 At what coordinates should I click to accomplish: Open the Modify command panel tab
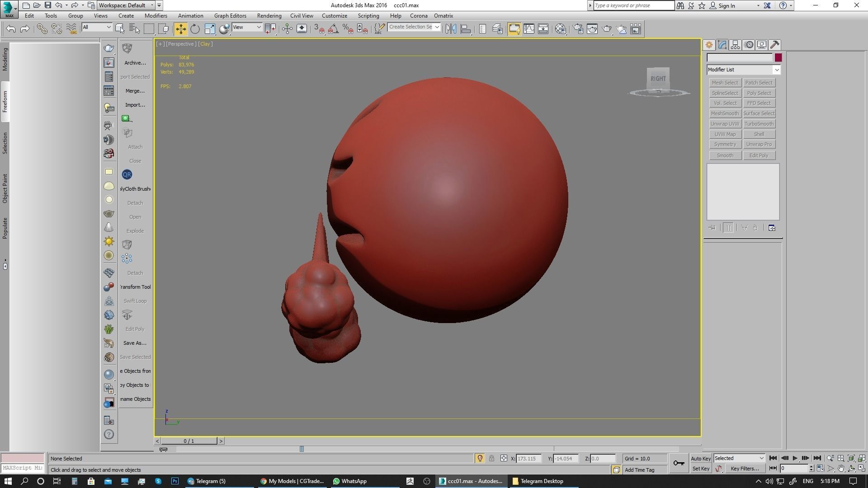(x=722, y=45)
